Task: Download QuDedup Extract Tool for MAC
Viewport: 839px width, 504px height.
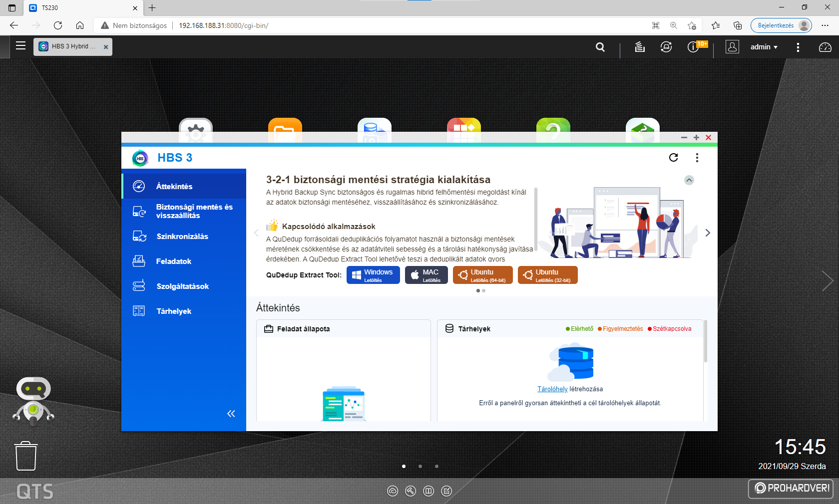Action: tap(426, 275)
